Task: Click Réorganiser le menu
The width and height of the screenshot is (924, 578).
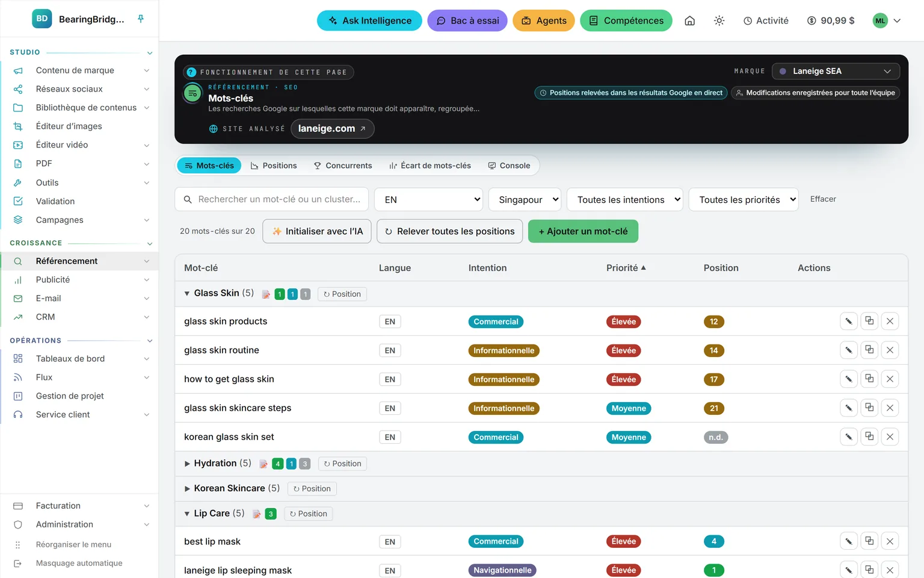Action: point(73,544)
